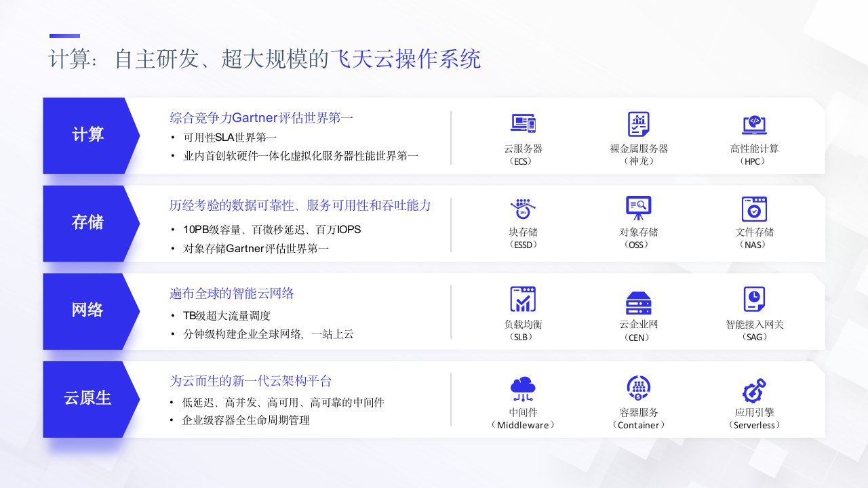Click the 高性能计算 HPC icon
868x488 pixels.
click(754, 124)
